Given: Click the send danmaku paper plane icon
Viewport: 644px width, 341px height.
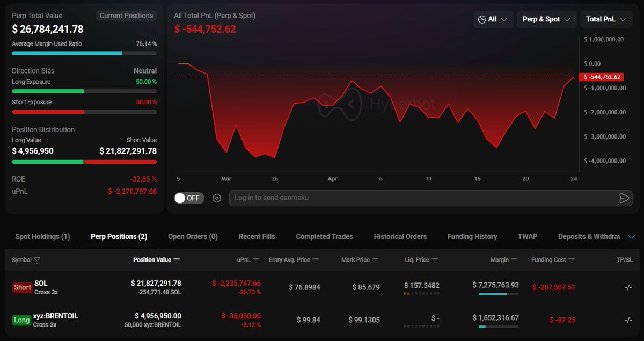Looking at the screenshot, I should coord(624,198).
